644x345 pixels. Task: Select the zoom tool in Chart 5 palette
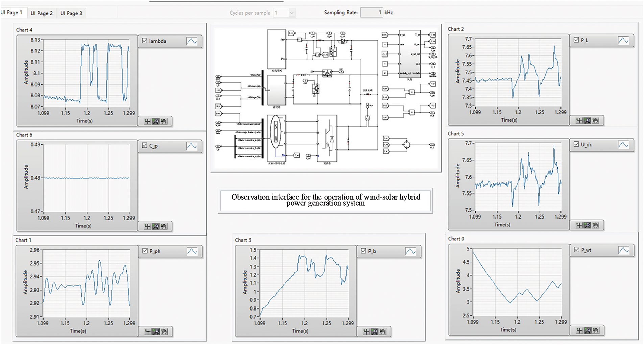point(587,225)
